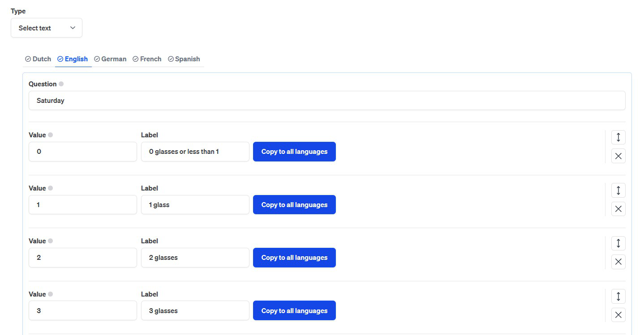Click the reorder arrow for '2 glasses' row
644x335 pixels.
click(x=618, y=243)
